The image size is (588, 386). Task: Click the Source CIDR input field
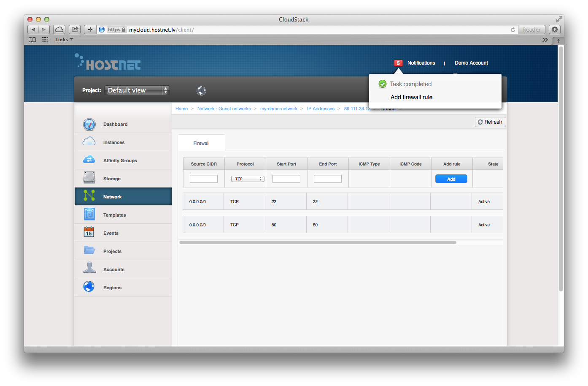coord(203,179)
